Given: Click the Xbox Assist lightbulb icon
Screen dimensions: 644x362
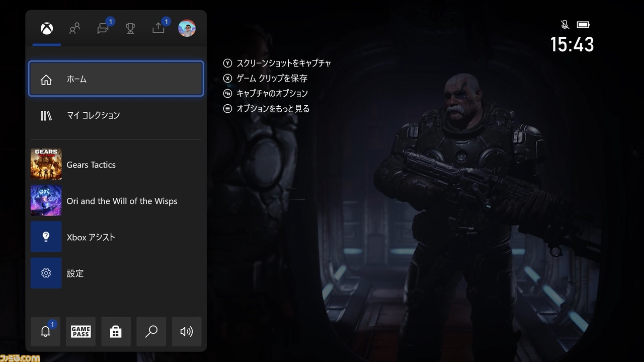Looking at the screenshot, I should (46, 237).
